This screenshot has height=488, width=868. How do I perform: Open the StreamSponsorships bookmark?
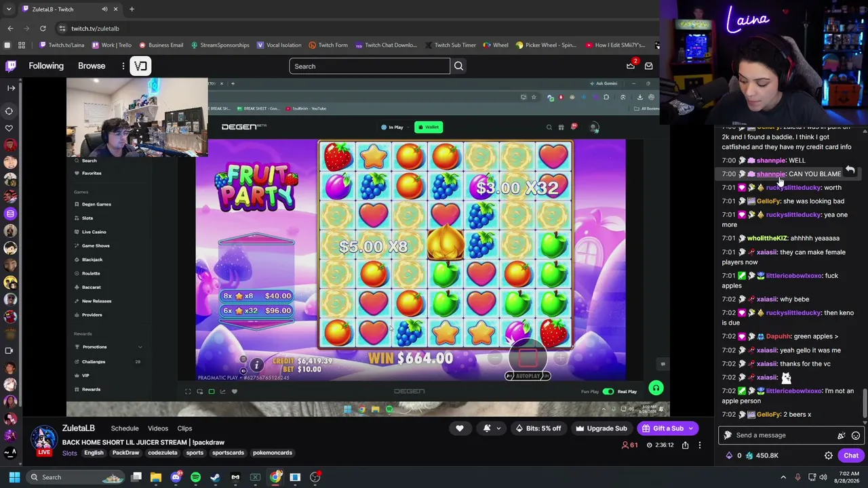220,45
